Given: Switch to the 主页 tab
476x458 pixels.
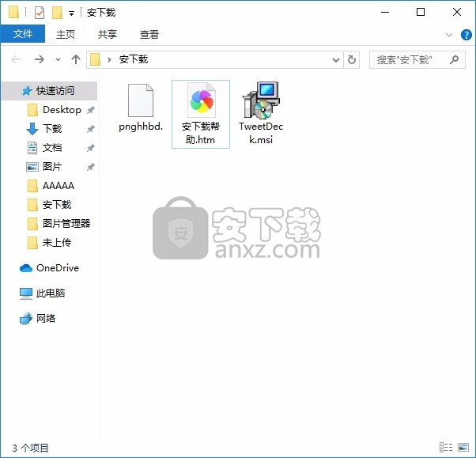Looking at the screenshot, I should (66, 34).
